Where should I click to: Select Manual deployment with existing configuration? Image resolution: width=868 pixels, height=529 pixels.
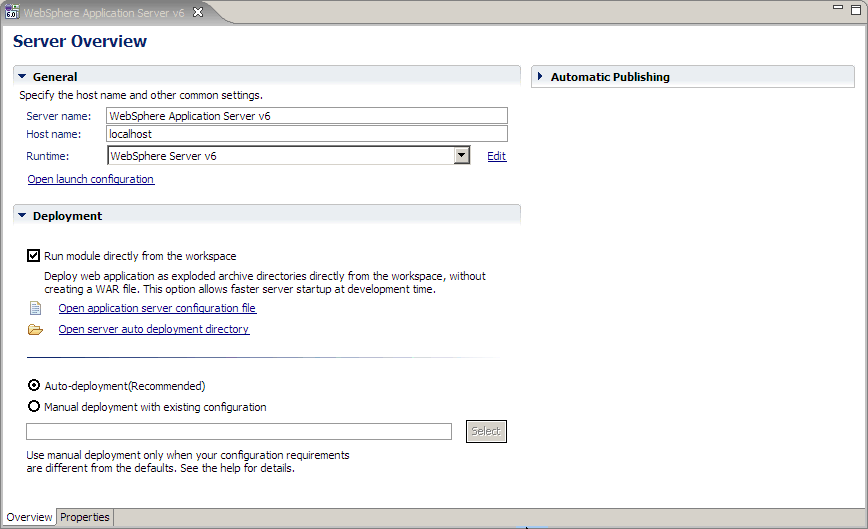(x=34, y=406)
